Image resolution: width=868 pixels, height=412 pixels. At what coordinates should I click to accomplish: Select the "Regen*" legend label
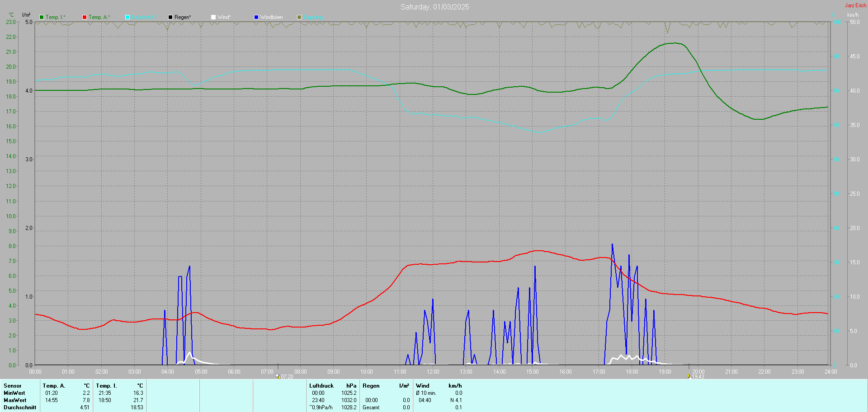(183, 17)
